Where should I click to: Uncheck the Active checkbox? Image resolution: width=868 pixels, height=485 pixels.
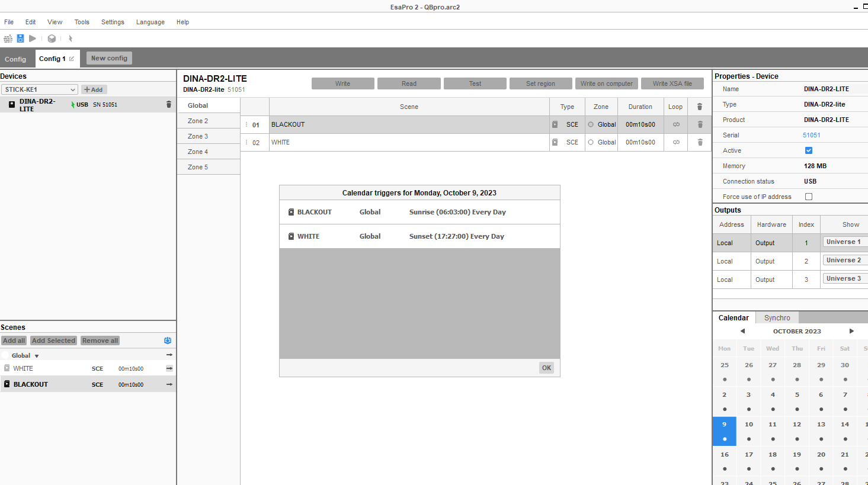809,150
